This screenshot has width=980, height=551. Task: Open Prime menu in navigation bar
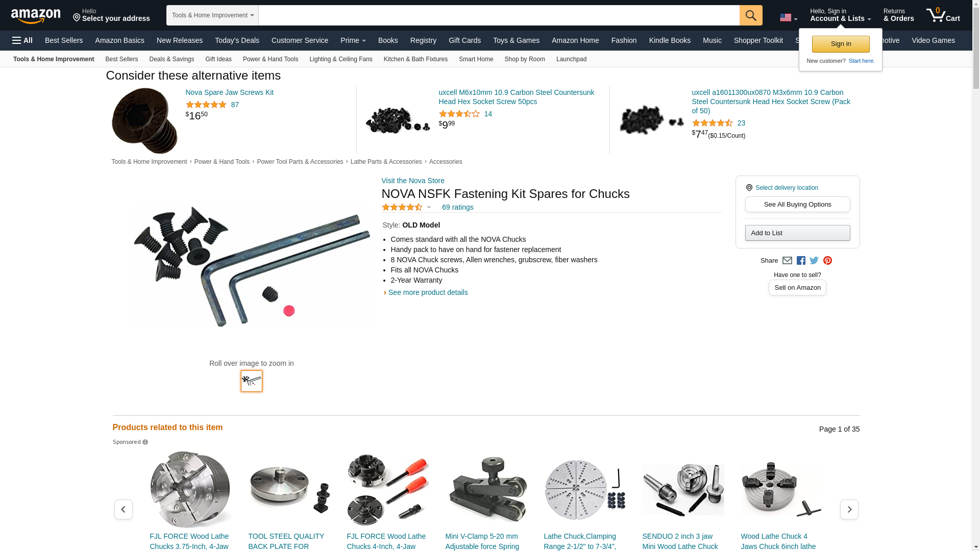353,40
